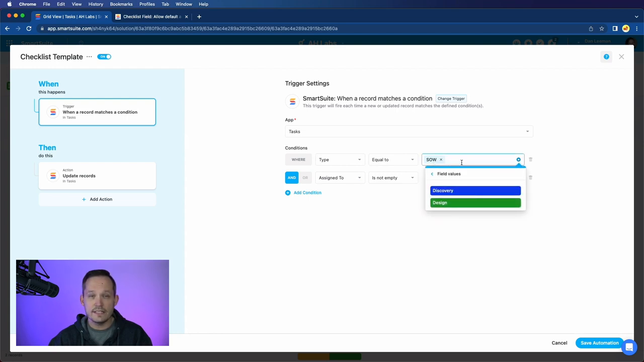Open the chat support bubble icon
Image resolution: width=644 pixels, height=362 pixels.
click(629, 347)
